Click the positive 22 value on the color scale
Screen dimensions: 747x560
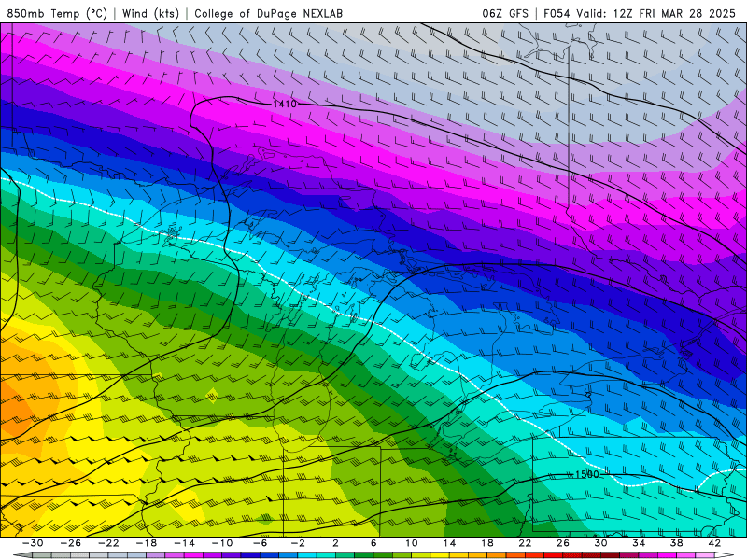click(525, 543)
